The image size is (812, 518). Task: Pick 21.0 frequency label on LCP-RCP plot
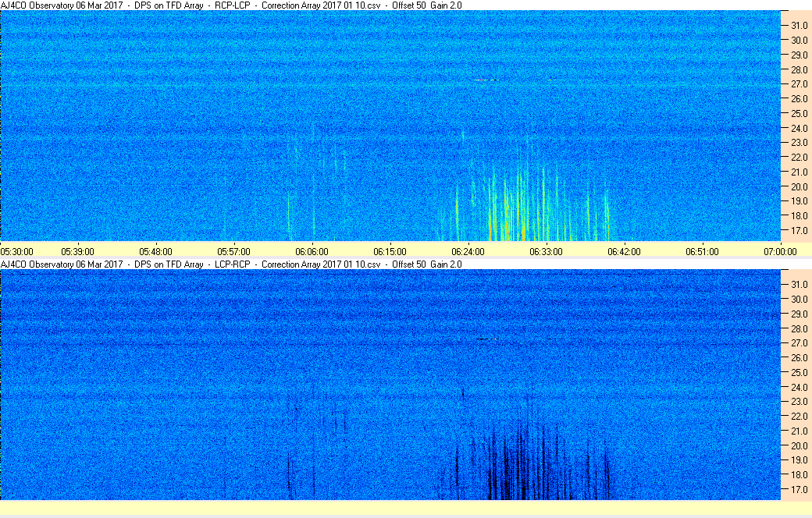pyautogui.click(x=799, y=431)
